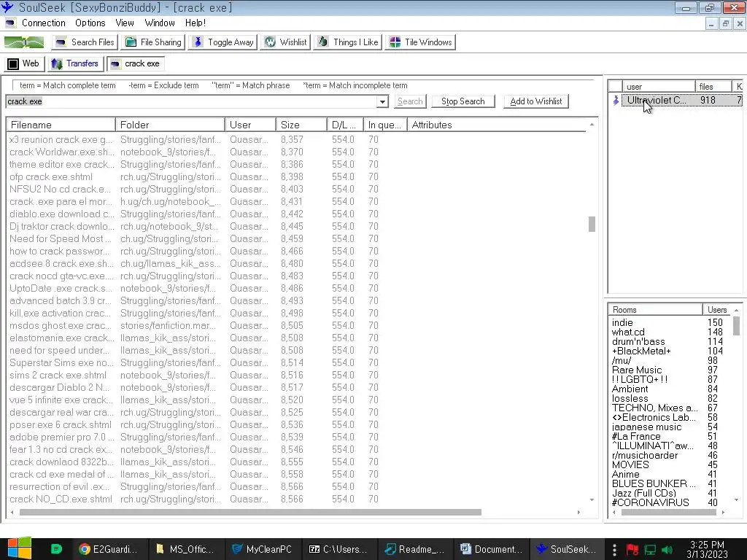
Task: Click the scroll-down arrow of results list
Action: (x=592, y=500)
